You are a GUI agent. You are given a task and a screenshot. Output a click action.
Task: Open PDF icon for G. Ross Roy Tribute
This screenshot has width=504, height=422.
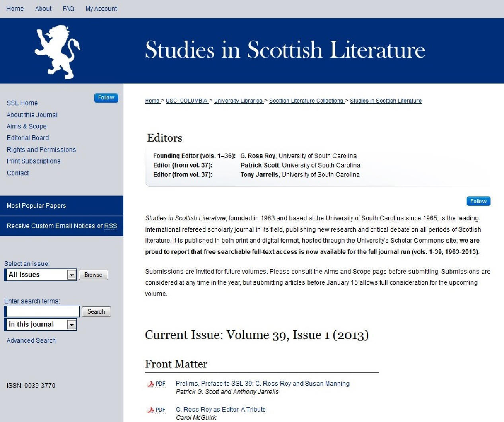157,410
